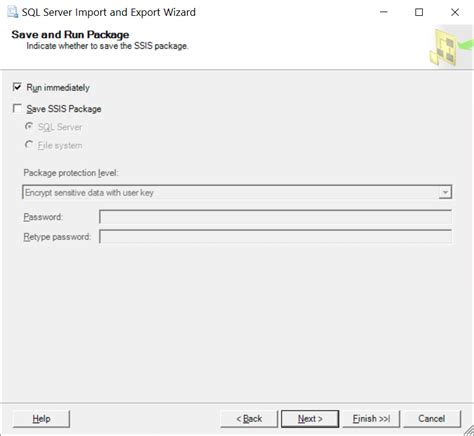
Task: Click the wizard icon in the title bar
Action: coord(13,12)
